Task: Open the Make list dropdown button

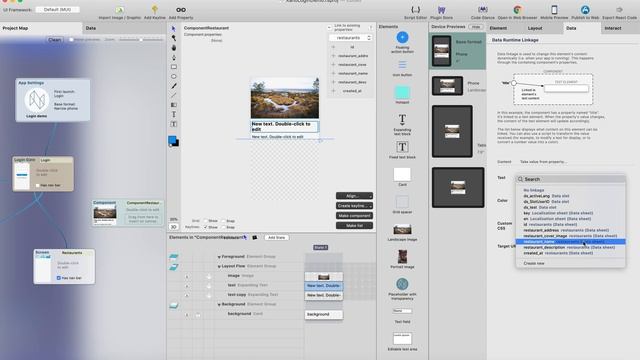Action: point(354,226)
